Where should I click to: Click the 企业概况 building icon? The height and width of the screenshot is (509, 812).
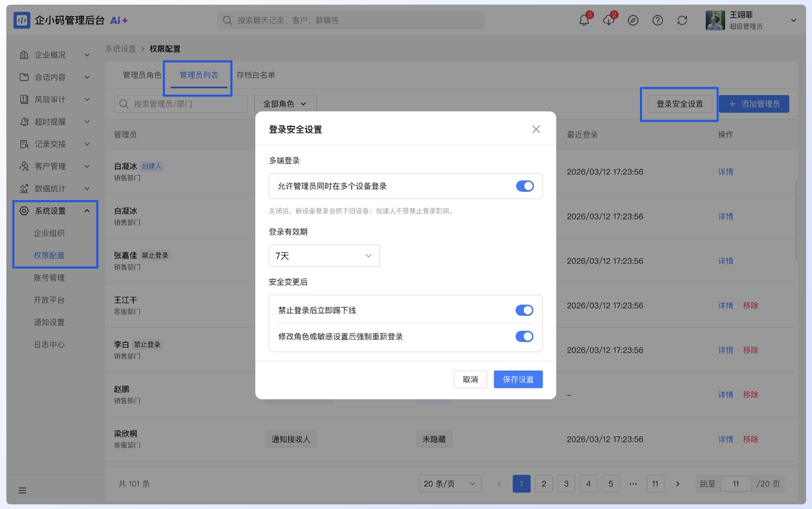click(x=24, y=55)
